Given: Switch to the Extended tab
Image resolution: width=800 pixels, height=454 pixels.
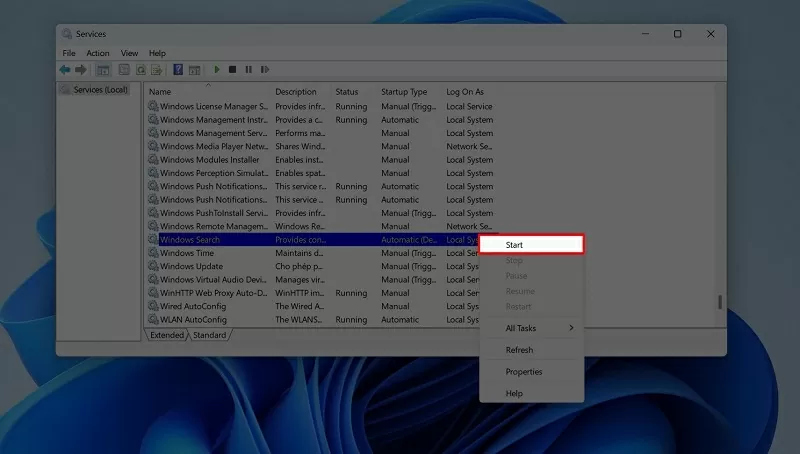Looking at the screenshot, I should 167,335.
